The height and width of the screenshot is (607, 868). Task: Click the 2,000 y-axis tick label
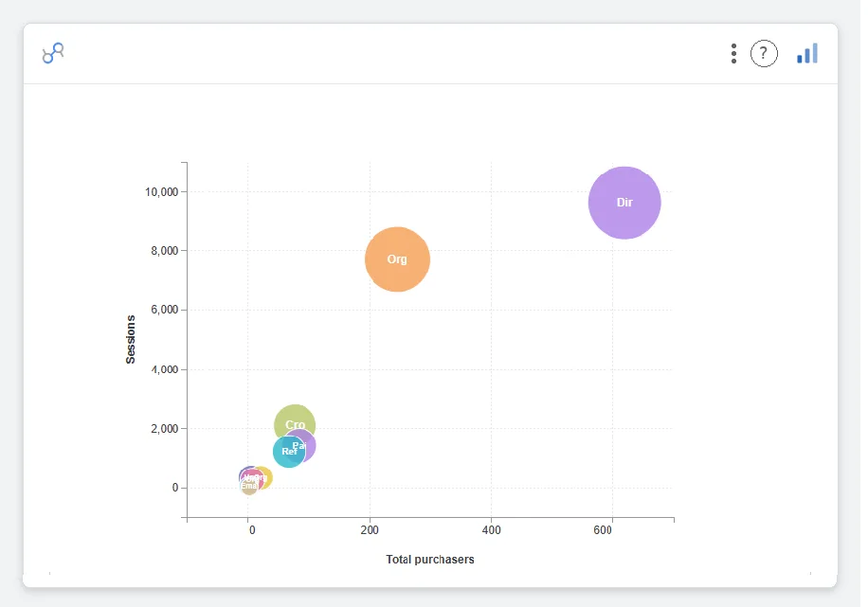[165, 429]
